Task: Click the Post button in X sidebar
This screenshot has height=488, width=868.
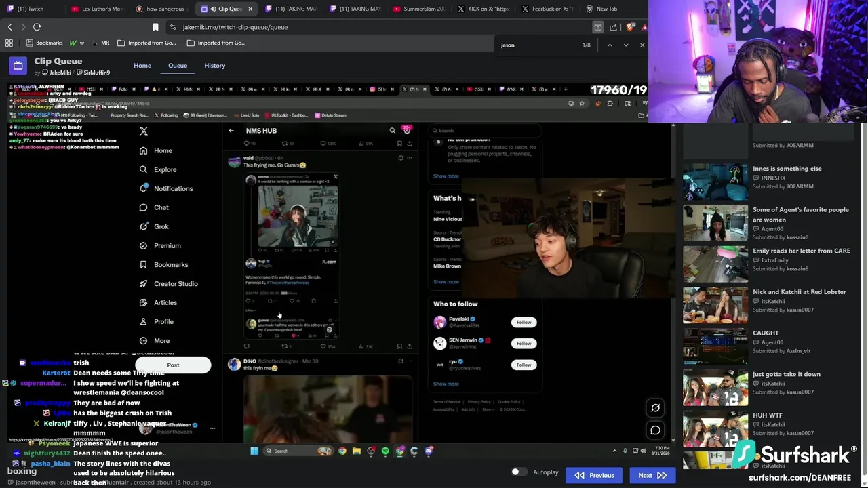Action: coord(173,365)
